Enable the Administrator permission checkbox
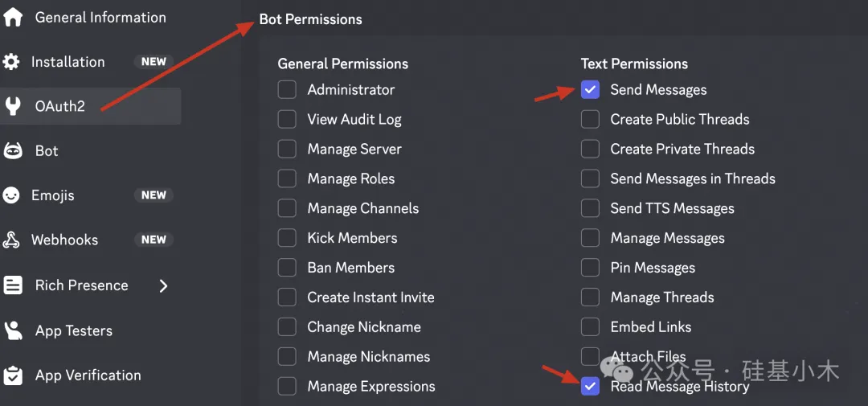This screenshot has width=868, height=406. 287,90
